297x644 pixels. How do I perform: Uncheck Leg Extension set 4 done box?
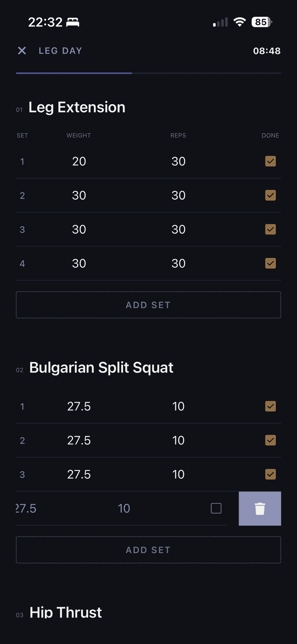point(271,263)
